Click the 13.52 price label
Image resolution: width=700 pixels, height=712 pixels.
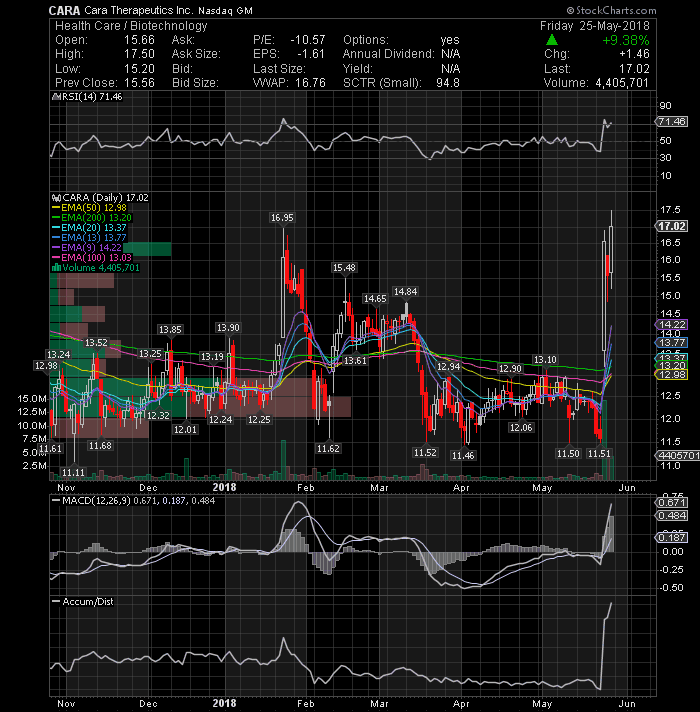96,343
